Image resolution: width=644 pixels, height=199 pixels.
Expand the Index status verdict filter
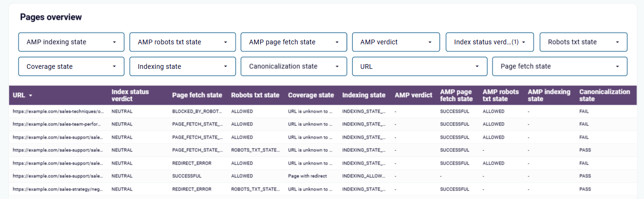tap(490, 42)
